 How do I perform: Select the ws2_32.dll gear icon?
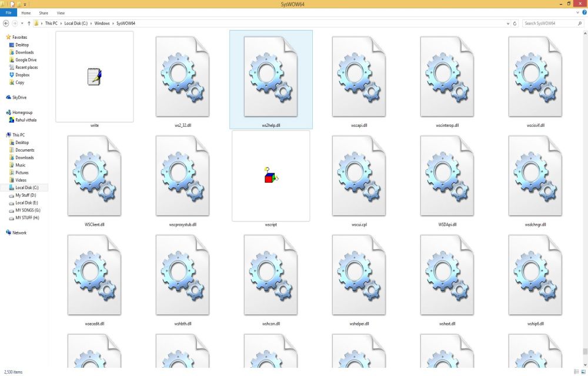182,76
